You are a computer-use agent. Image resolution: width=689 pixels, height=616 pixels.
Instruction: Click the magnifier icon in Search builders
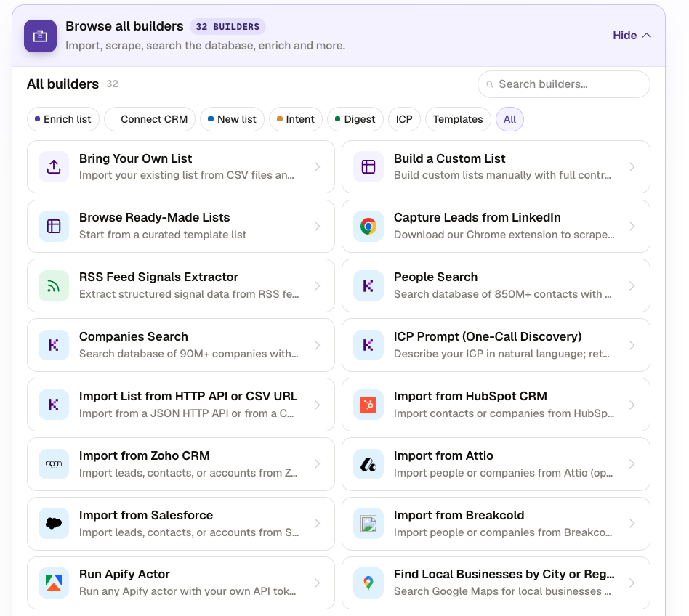[x=490, y=84]
